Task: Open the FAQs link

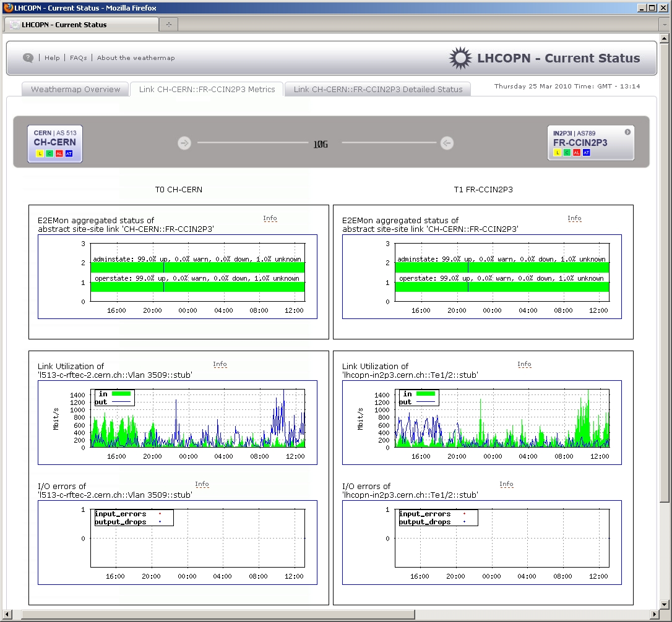Action: point(78,58)
